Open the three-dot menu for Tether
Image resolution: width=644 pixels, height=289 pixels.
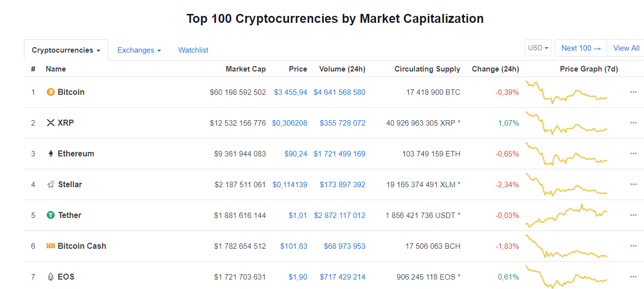tap(633, 215)
